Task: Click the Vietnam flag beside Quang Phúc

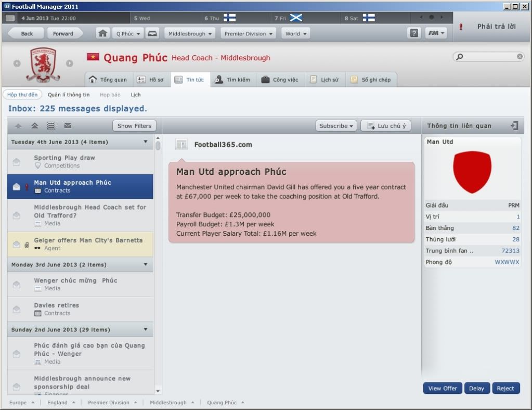Action: [x=93, y=57]
